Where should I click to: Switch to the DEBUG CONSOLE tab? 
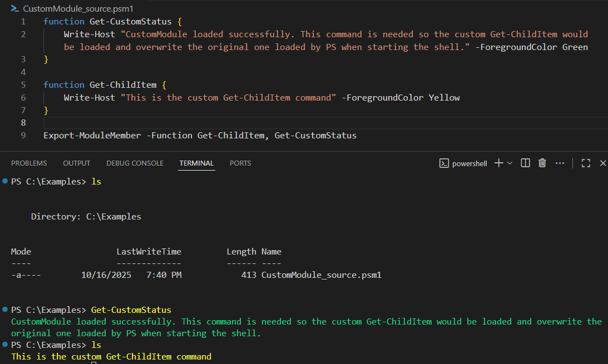point(135,163)
